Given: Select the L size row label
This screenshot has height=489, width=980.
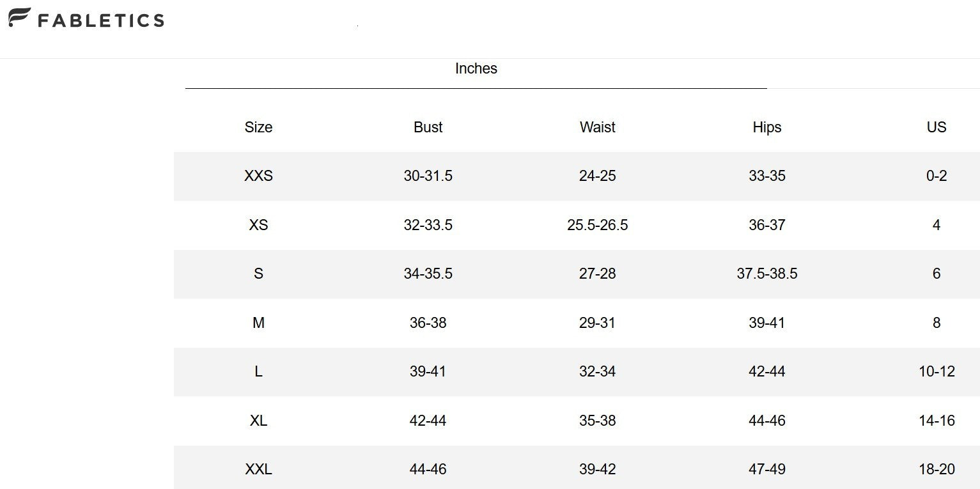Looking at the screenshot, I should click(258, 371).
